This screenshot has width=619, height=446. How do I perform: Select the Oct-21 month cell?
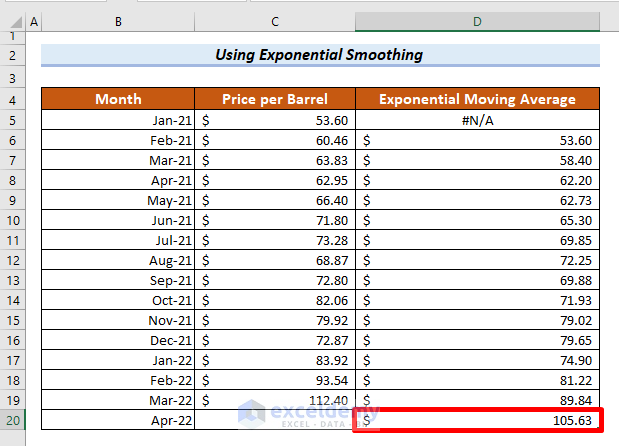pyautogui.click(x=118, y=300)
